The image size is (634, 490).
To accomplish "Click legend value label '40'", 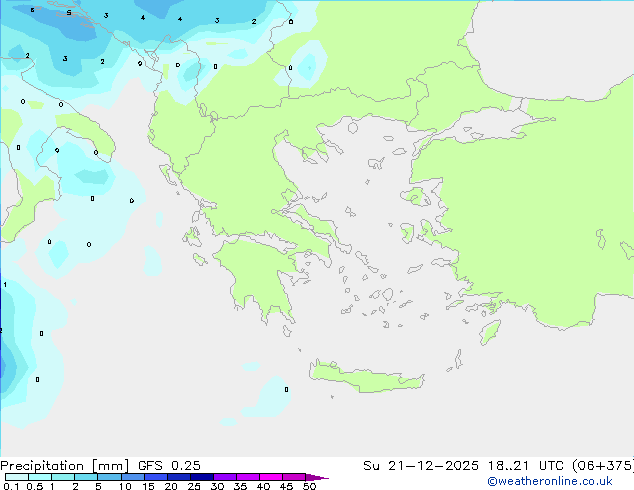I will 263,486.
